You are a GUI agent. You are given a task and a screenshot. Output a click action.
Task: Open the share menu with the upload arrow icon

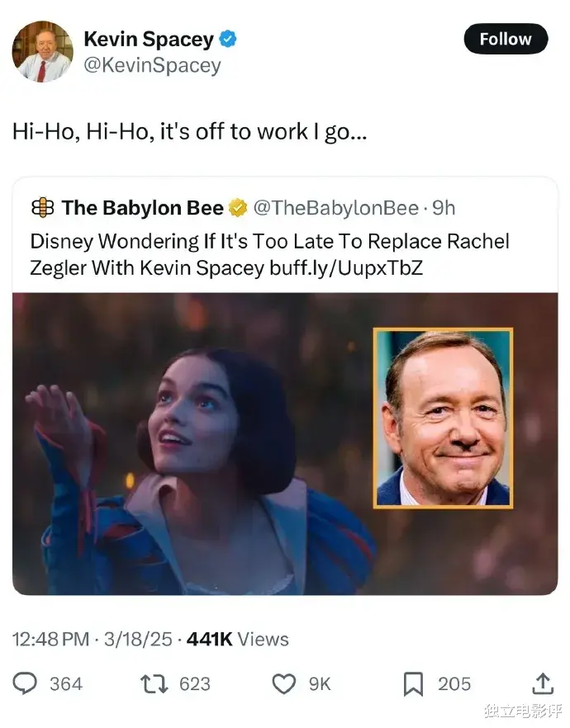click(x=542, y=683)
